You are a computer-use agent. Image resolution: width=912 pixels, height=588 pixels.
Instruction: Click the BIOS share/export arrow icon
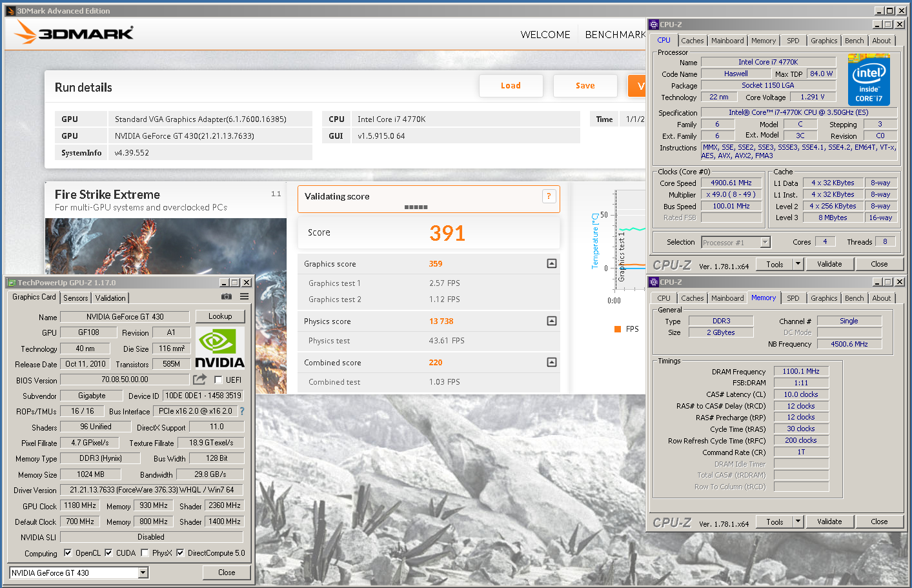click(x=200, y=380)
